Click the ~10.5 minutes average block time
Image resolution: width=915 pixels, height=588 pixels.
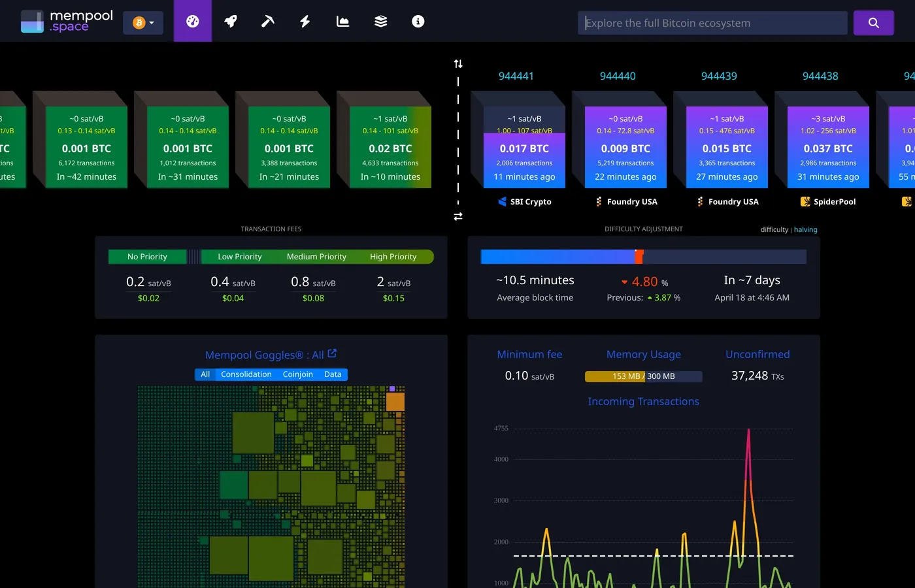tap(535, 280)
